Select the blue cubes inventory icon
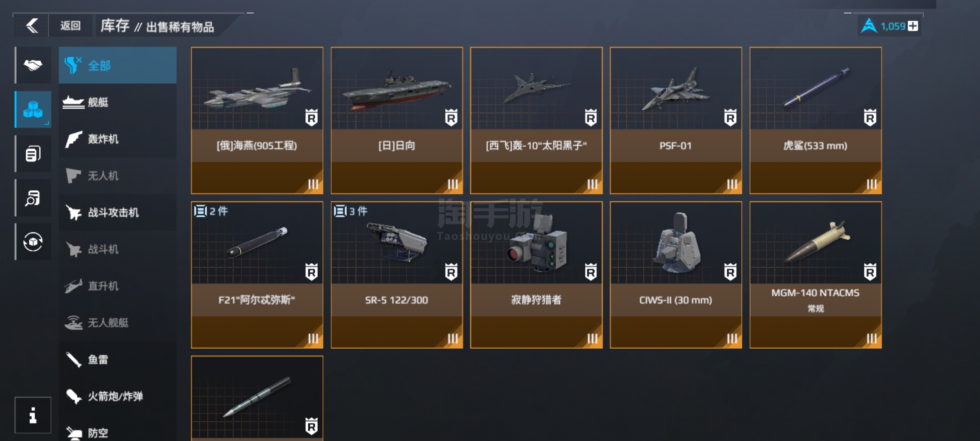Screen dimensions: 980x441 (x=33, y=109)
